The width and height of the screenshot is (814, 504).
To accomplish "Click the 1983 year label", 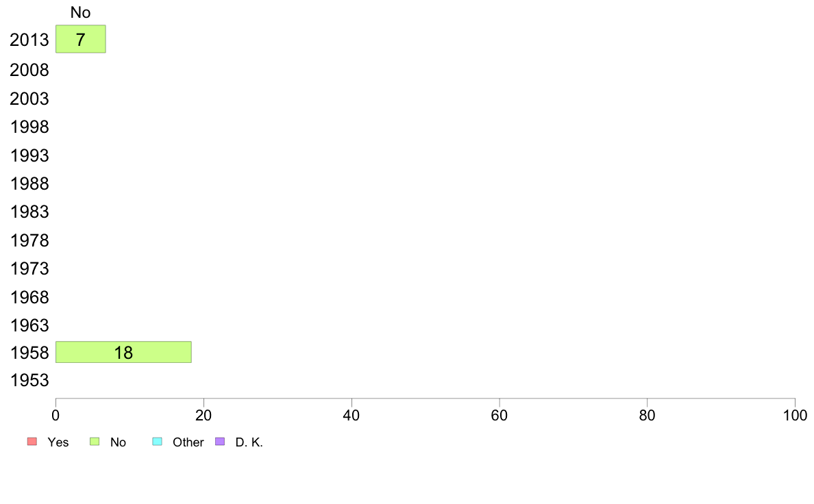I will click(x=29, y=212).
